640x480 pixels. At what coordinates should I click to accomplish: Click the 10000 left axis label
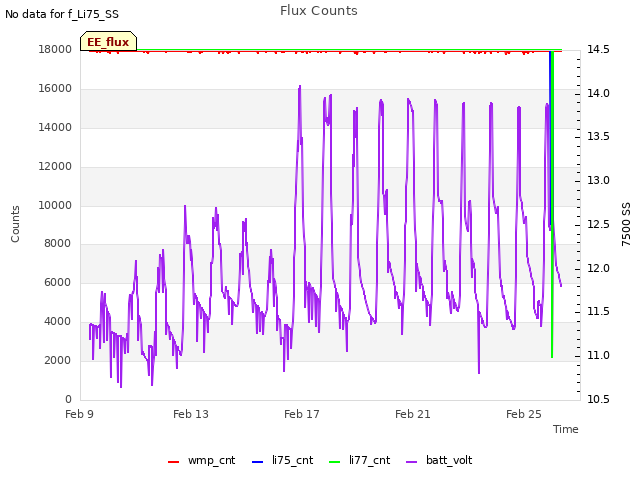(55, 205)
